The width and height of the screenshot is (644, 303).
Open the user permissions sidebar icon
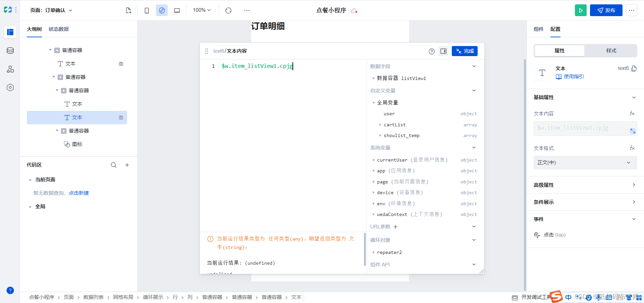10,69
